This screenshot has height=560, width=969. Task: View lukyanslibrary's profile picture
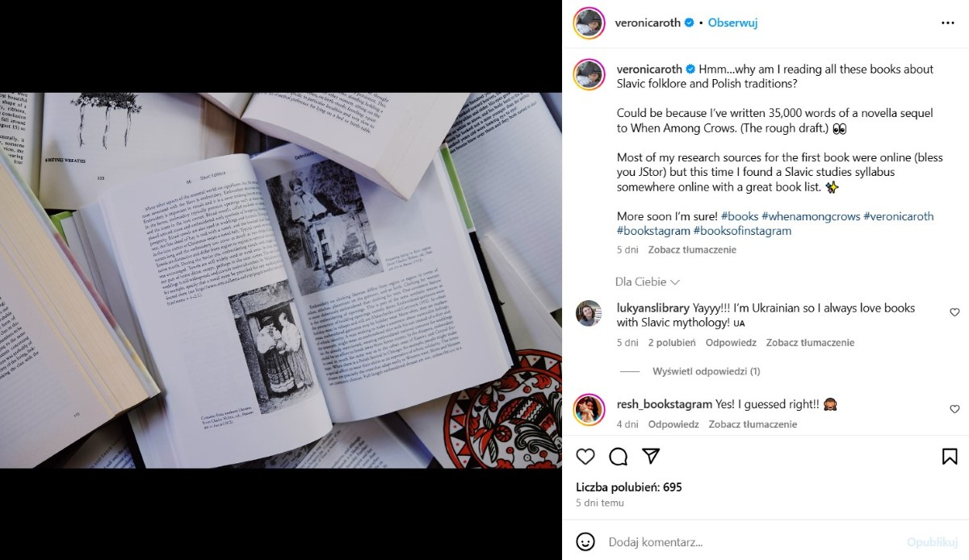point(589,313)
